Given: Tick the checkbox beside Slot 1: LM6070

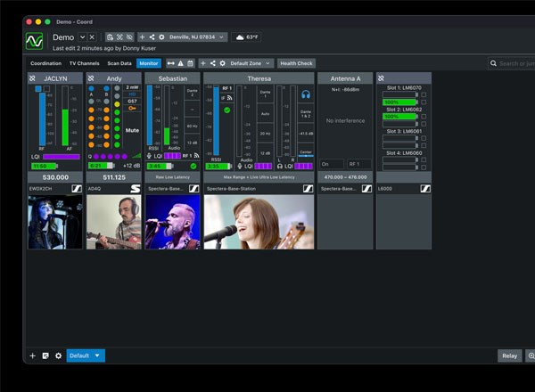Looking at the screenshot, I should click(x=424, y=94).
